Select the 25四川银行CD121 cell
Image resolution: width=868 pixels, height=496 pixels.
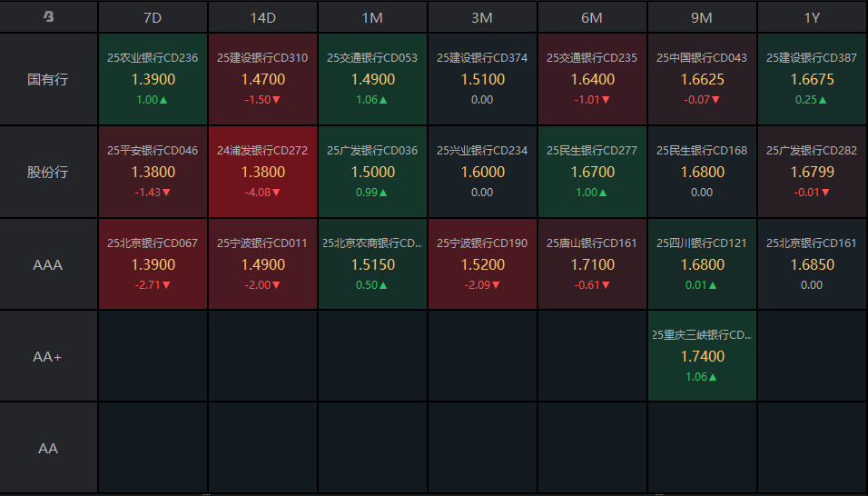(x=702, y=264)
